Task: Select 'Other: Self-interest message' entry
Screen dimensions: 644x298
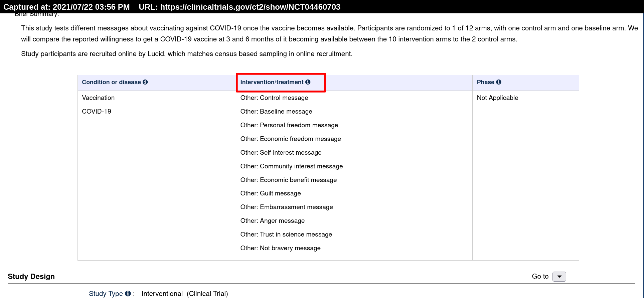Action: [281, 153]
